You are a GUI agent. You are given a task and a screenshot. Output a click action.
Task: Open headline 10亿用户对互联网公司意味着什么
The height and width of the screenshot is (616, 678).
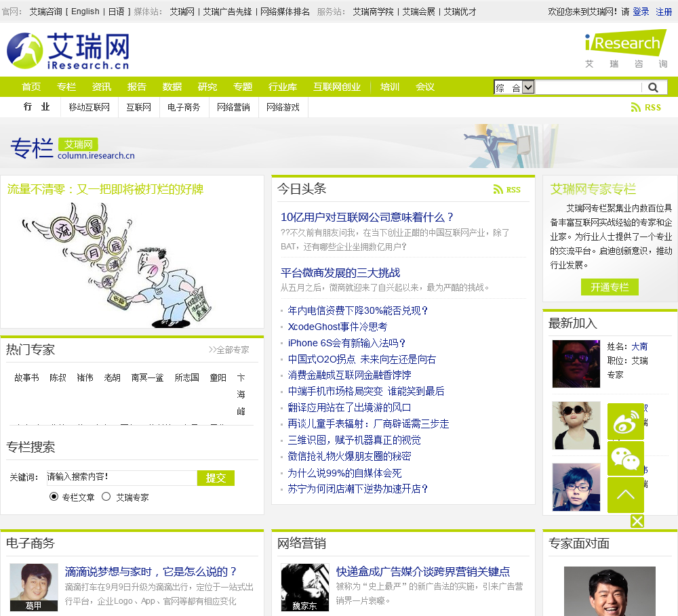pyautogui.click(x=367, y=217)
